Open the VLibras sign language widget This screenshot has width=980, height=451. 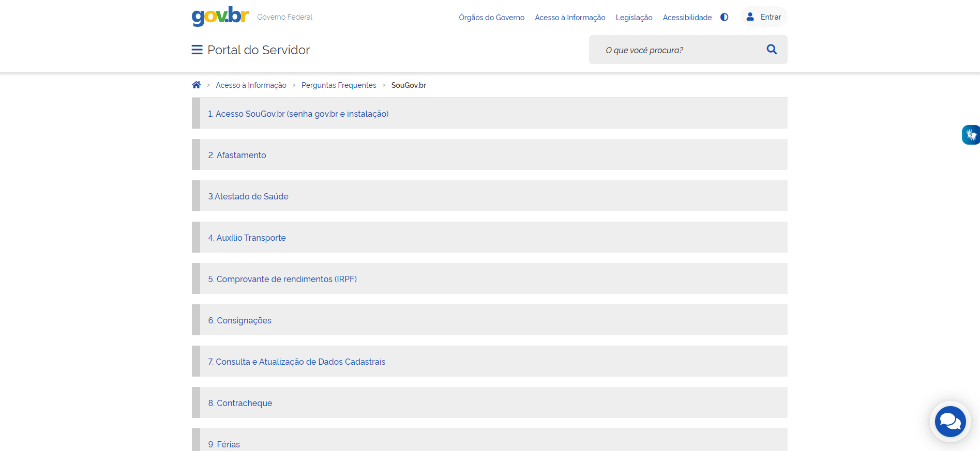pos(971,135)
